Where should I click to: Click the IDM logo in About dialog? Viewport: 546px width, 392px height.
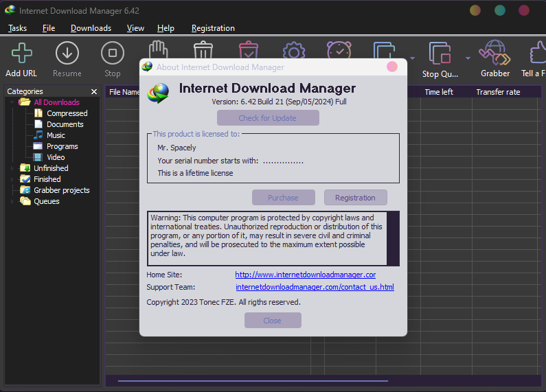158,93
